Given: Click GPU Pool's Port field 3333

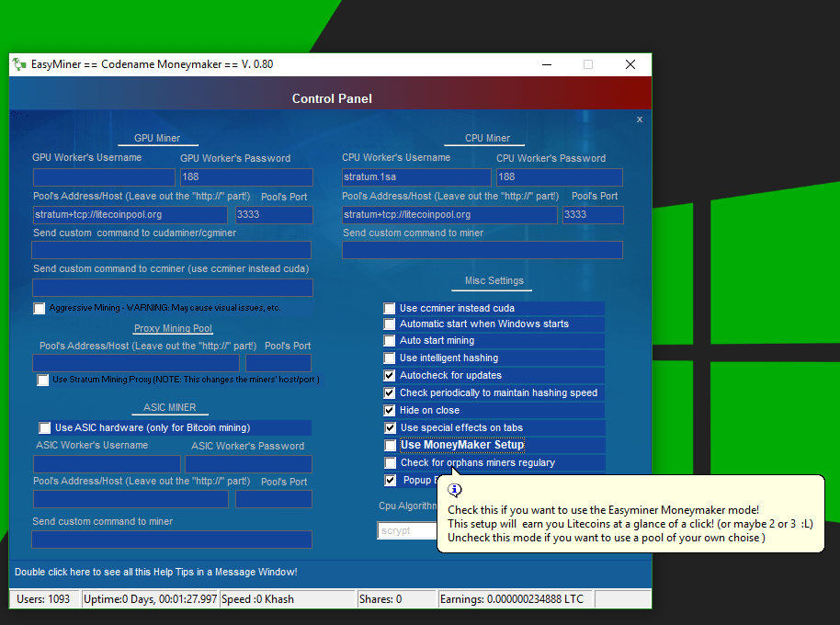Looking at the screenshot, I should [x=274, y=215].
